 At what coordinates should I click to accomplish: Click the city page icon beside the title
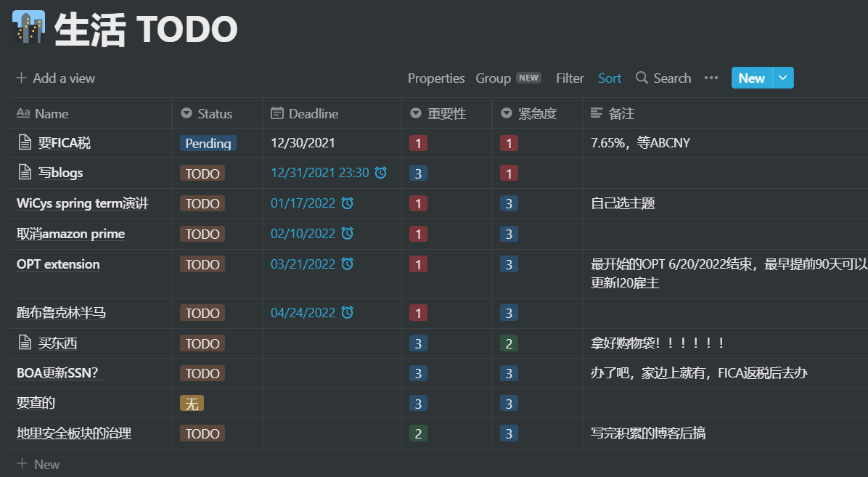(28, 28)
